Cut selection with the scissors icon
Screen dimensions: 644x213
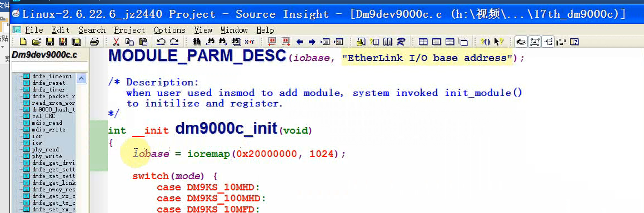(116, 42)
